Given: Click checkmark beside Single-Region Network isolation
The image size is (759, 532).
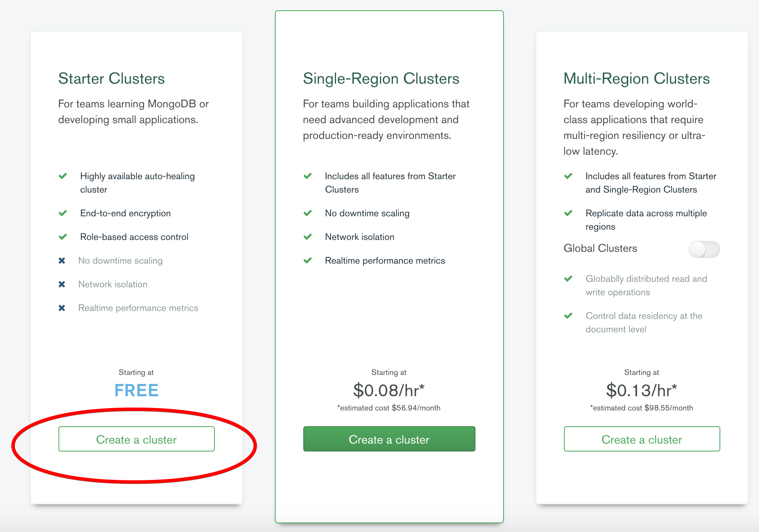Looking at the screenshot, I should (308, 237).
